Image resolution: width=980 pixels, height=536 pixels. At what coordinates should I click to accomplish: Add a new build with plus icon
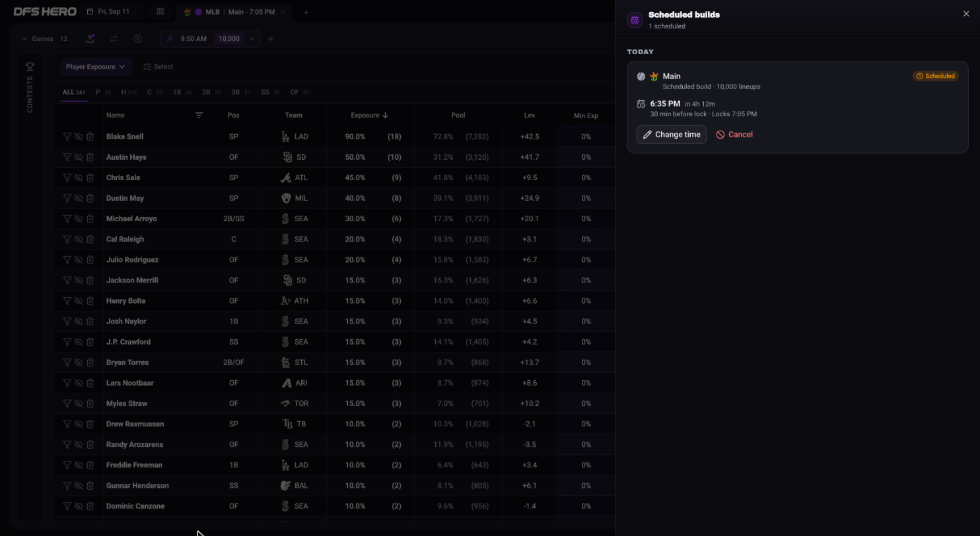(x=270, y=39)
